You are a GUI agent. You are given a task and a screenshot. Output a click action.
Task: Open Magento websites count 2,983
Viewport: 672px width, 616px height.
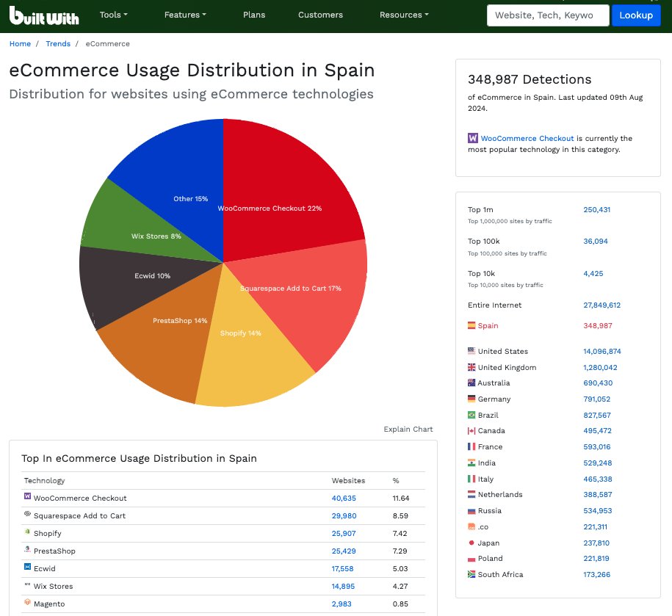coord(342,604)
